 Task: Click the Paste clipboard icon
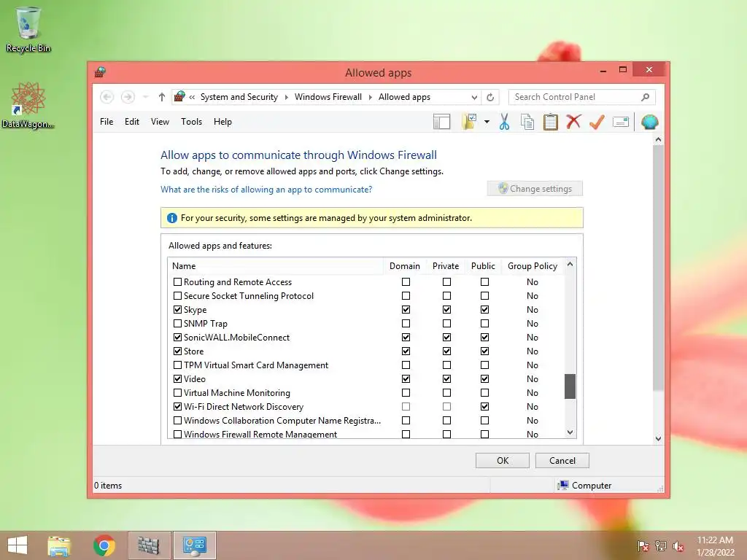[x=550, y=122]
